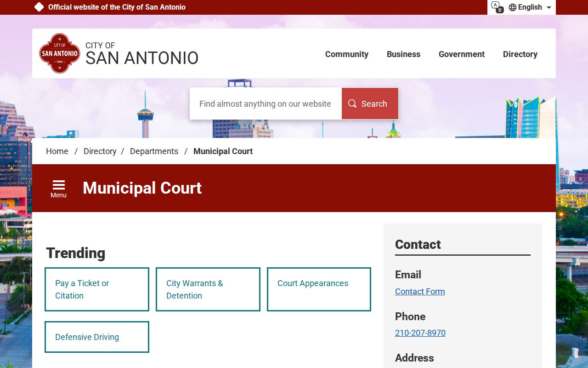The image size is (588, 368).
Task: Expand the English language dropdown
Action: (530, 7)
